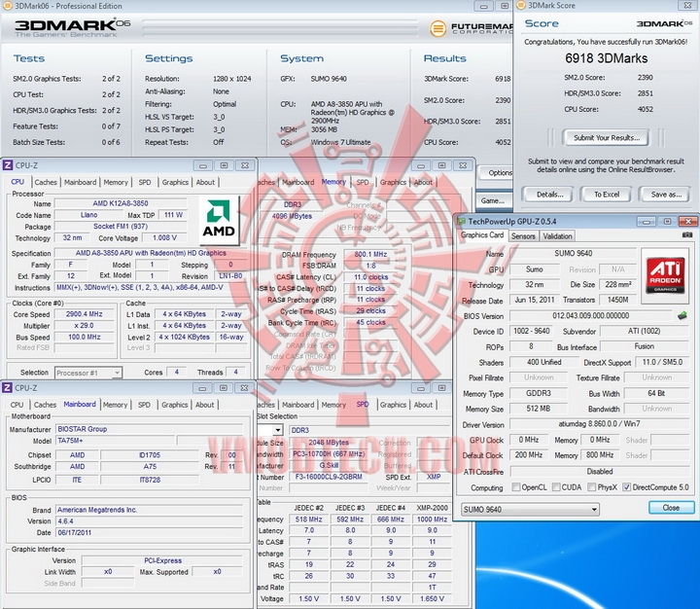Switch to Sensors tab in GPU-Z
This screenshot has height=609, width=700.
pos(523,236)
